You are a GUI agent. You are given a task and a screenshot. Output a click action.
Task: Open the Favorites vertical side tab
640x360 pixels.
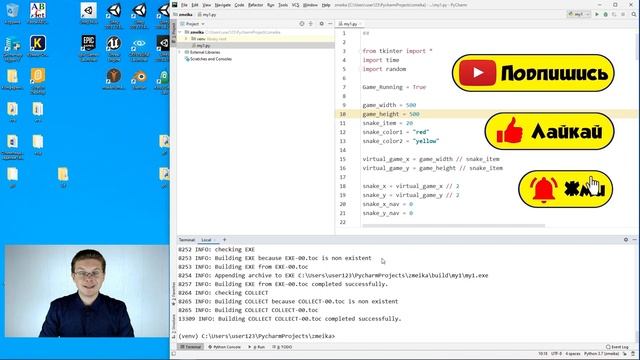click(x=173, y=295)
